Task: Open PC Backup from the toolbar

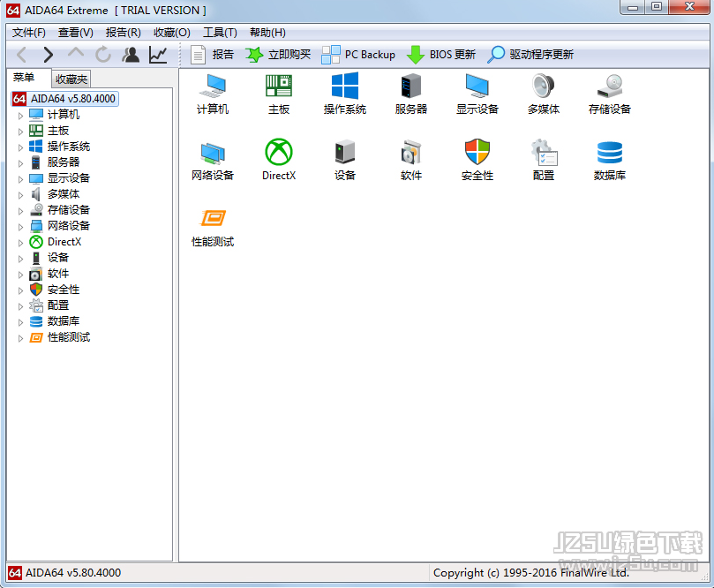Action: [x=358, y=55]
